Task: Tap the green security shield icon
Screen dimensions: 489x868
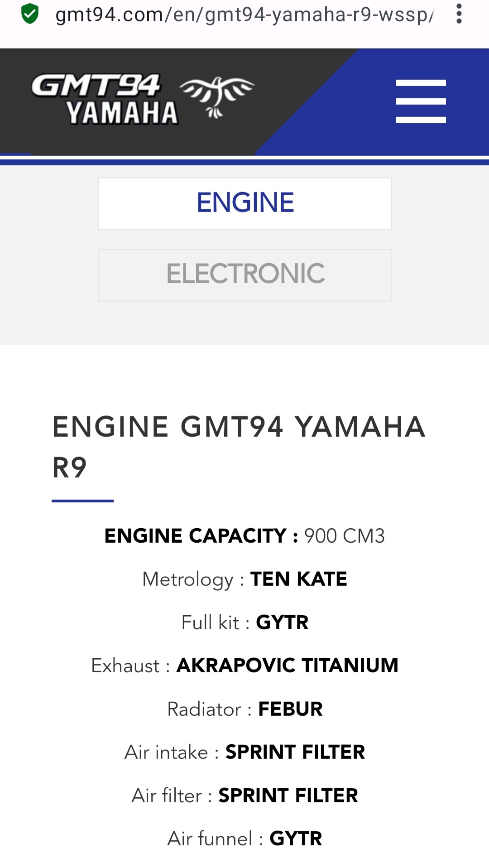Action: (x=30, y=14)
